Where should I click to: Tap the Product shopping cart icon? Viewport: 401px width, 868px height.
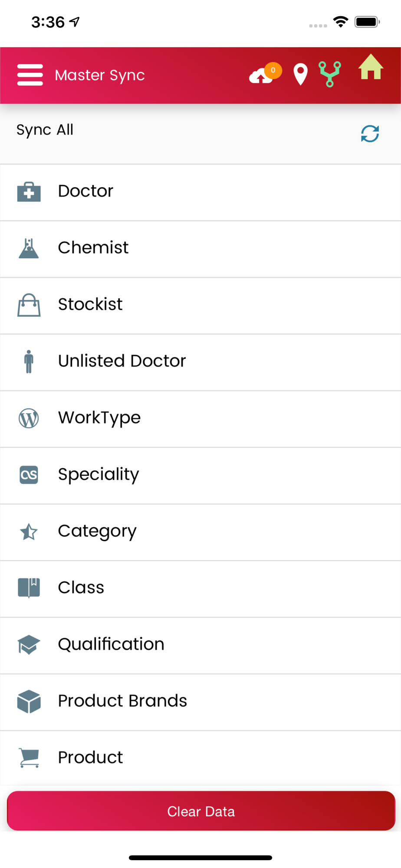pos(29,758)
